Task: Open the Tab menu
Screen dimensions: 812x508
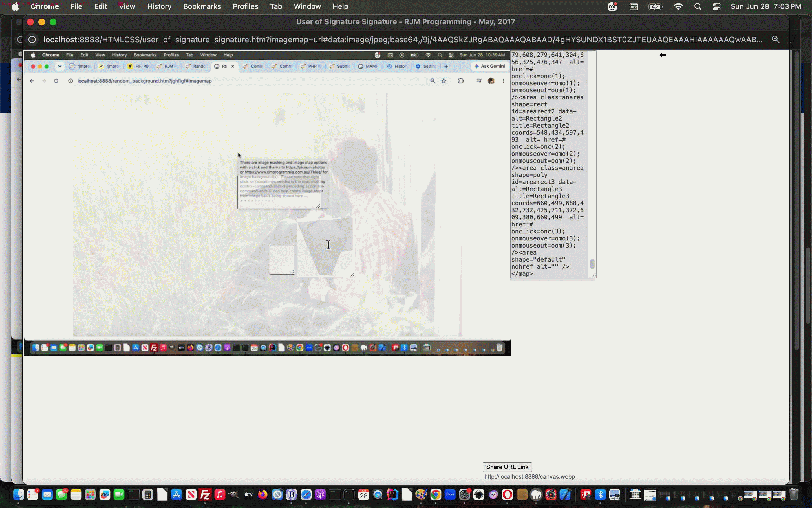Action: 276,7
